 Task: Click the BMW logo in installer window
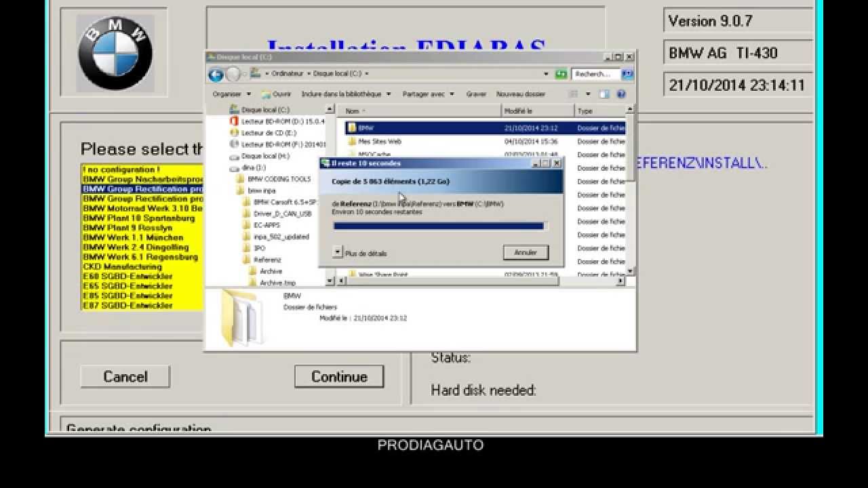point(115,53)
